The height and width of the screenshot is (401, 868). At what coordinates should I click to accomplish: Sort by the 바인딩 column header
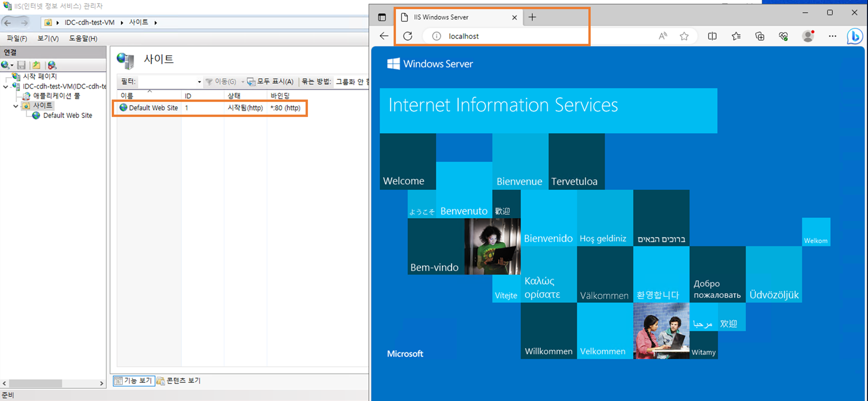[280, 96]
